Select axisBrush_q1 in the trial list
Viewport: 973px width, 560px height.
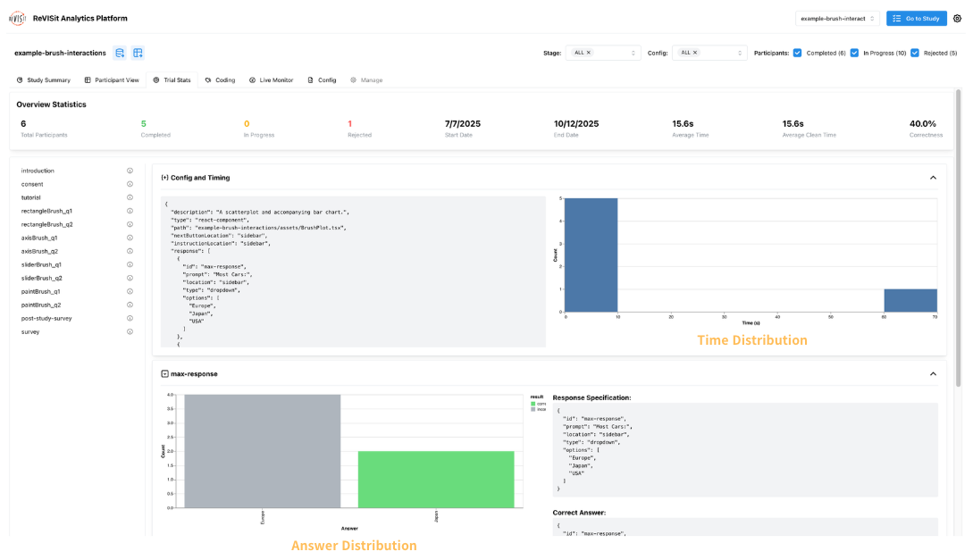click(39, 238)
